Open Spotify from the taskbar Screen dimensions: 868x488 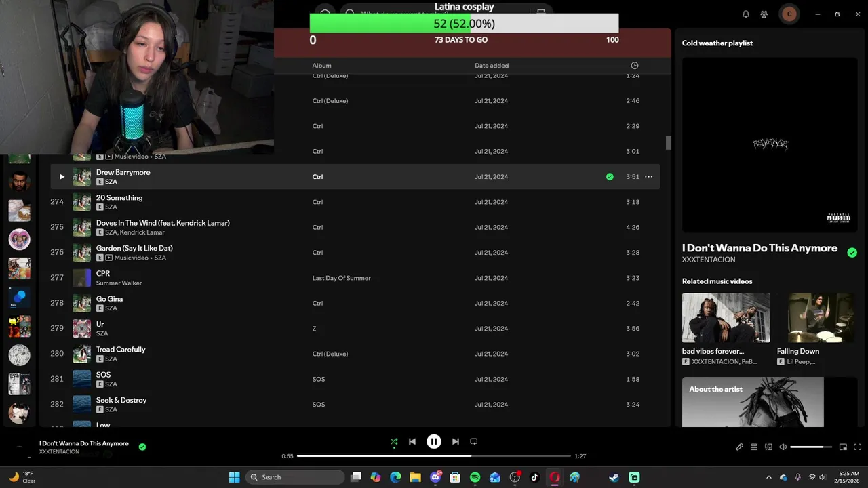[475, 477]
